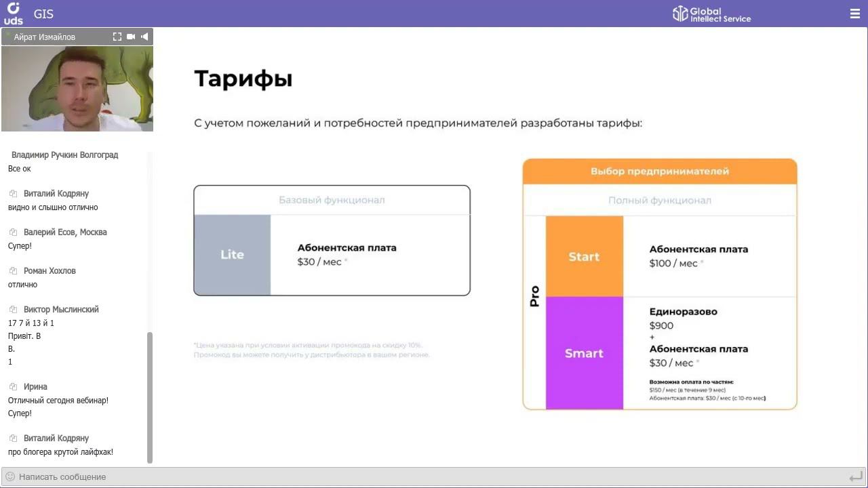Click the send message enter arrow

point(855,477)
